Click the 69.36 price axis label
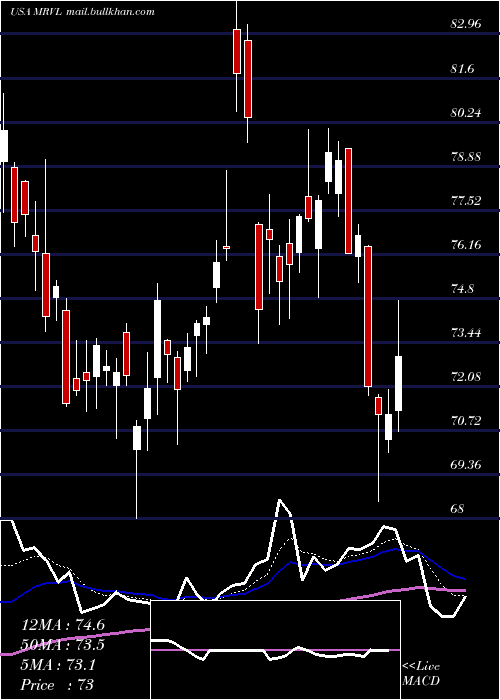The image size is (500, 700). point(466,465)
